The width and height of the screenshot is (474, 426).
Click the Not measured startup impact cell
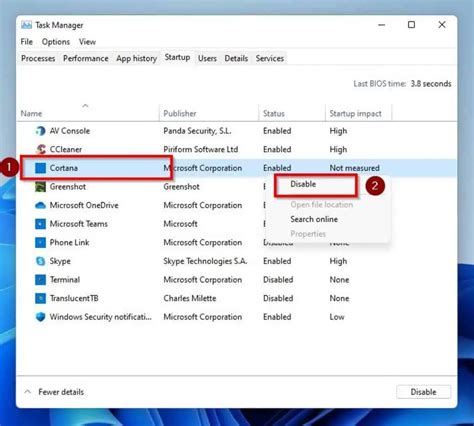(354, 168)
